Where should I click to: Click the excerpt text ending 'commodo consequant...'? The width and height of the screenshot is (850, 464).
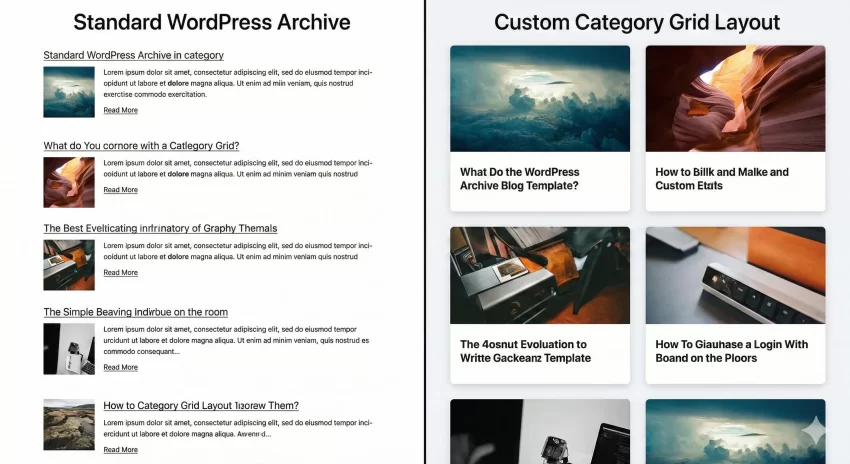[236, 340]
